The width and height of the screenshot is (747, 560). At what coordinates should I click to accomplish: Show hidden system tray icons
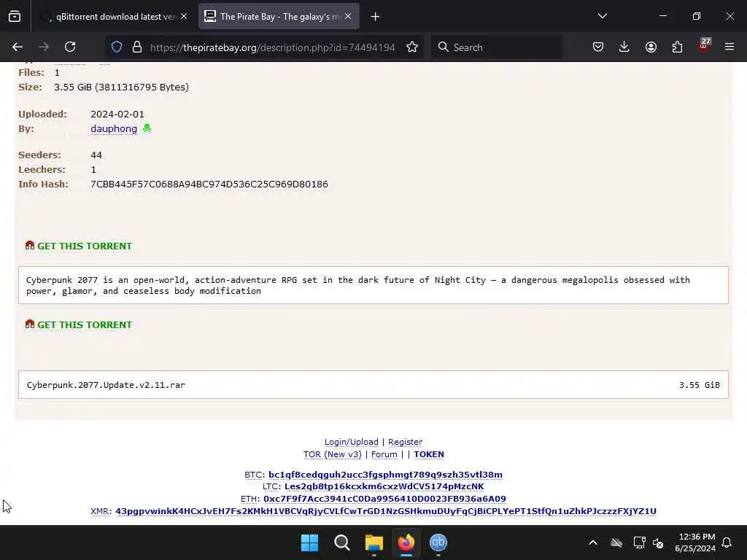click(x=593, y=542)
